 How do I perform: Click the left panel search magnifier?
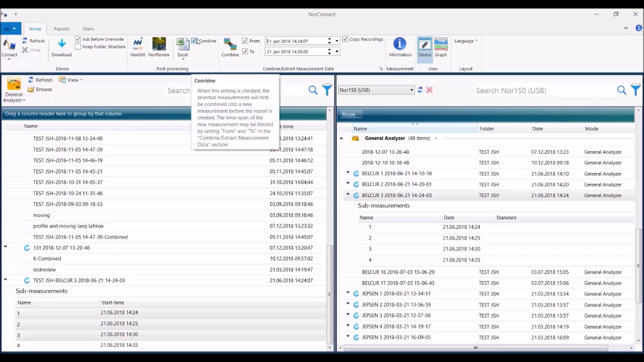313,90
